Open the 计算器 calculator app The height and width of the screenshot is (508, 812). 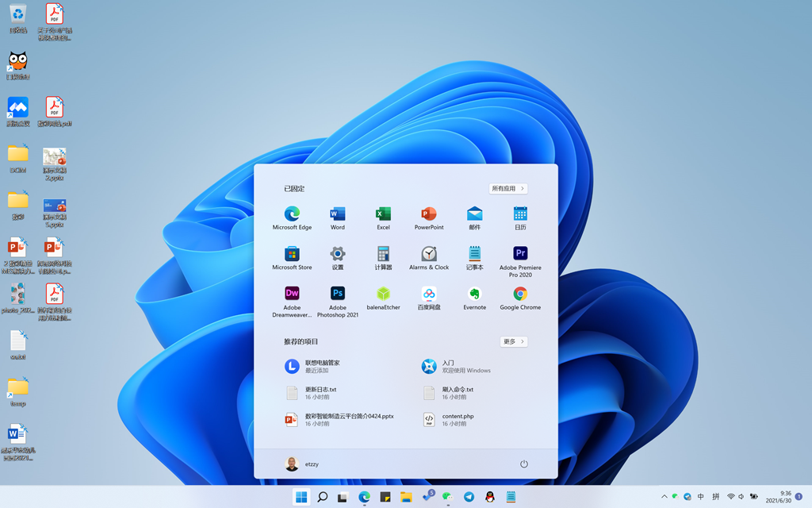(x=383, y=258)
